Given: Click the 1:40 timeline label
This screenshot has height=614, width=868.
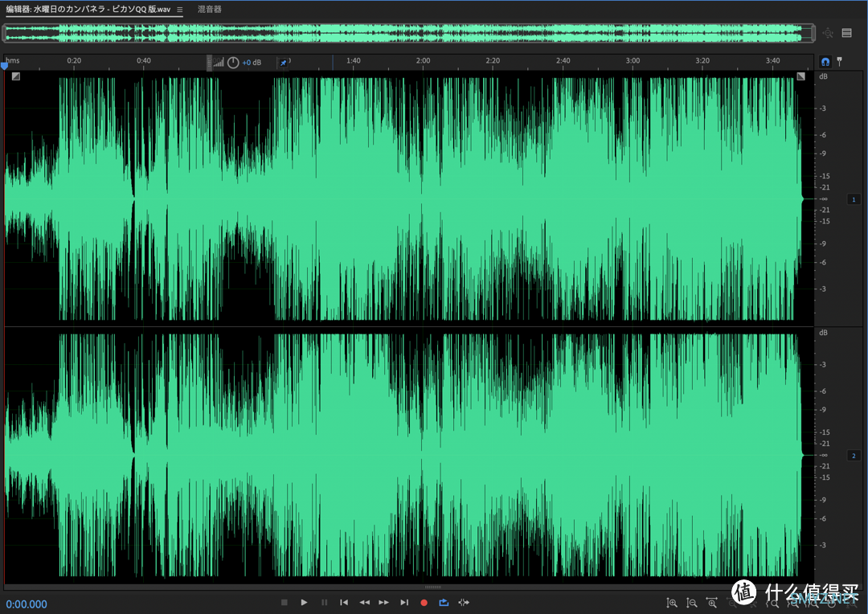Looking at the screenshot, I should pyautogui.click(x=353, y=60).
